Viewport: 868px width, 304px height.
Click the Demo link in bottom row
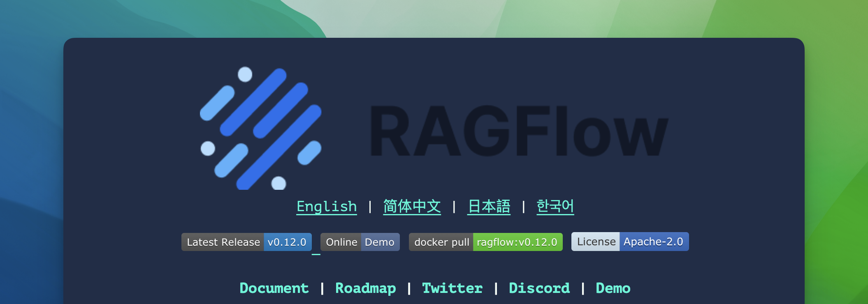(x=613, y=288)
